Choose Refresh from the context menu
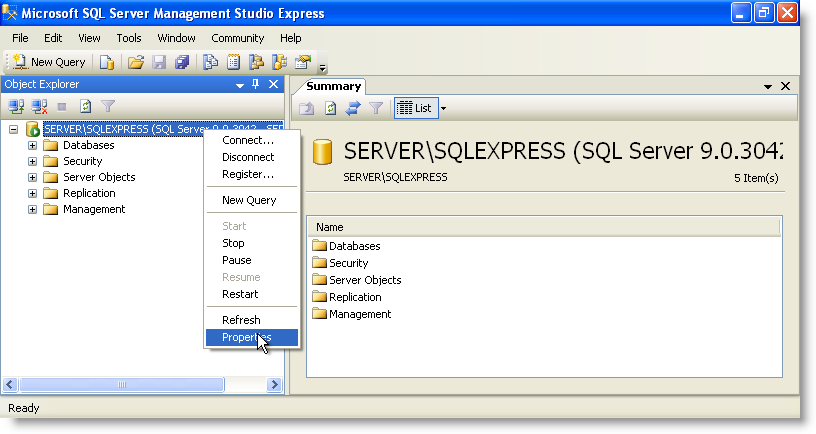 pyautogui.click(x=252, y=320)
